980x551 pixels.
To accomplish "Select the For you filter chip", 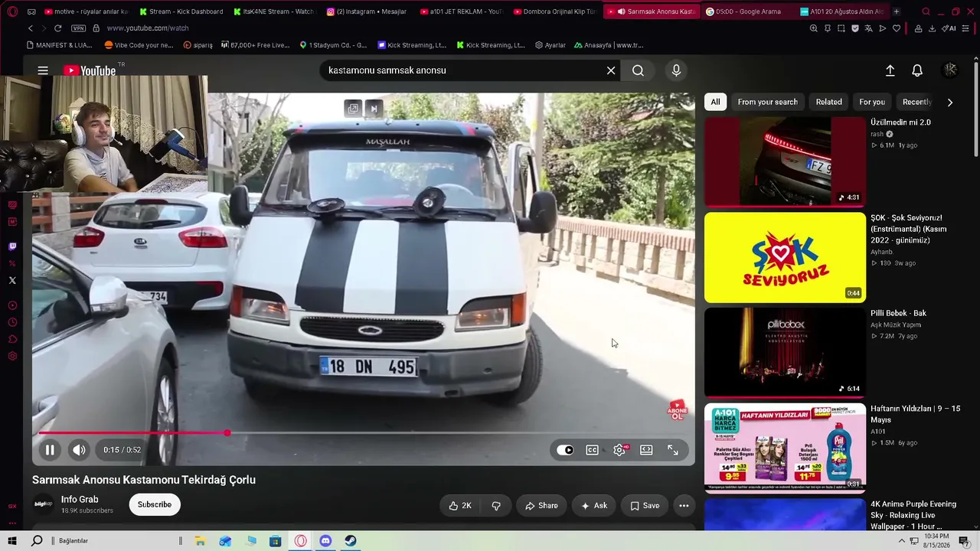I will coord(872,102).
